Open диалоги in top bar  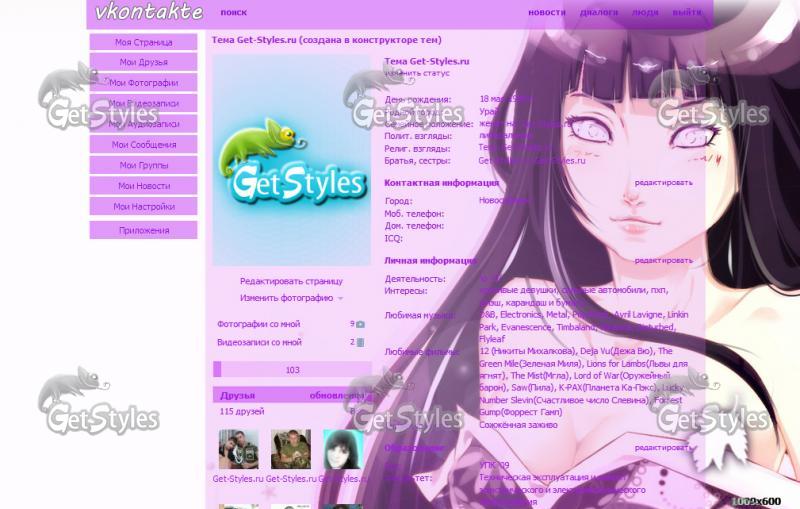pos(599,12)
